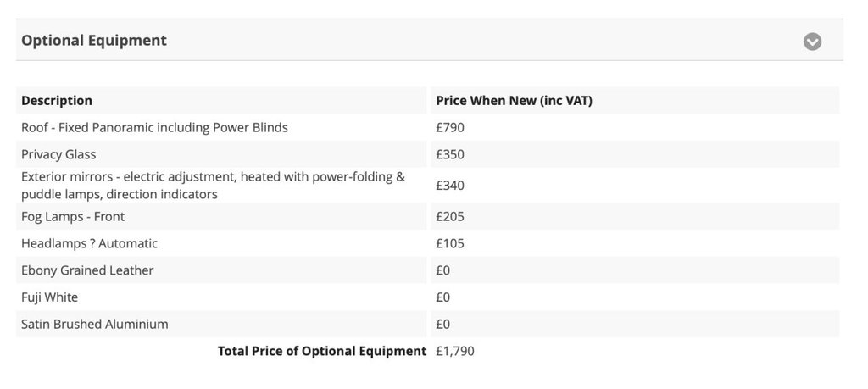Viewport: 868px width, 389px height.
Task: Select the Privacy Glass row
Action: 58,154
